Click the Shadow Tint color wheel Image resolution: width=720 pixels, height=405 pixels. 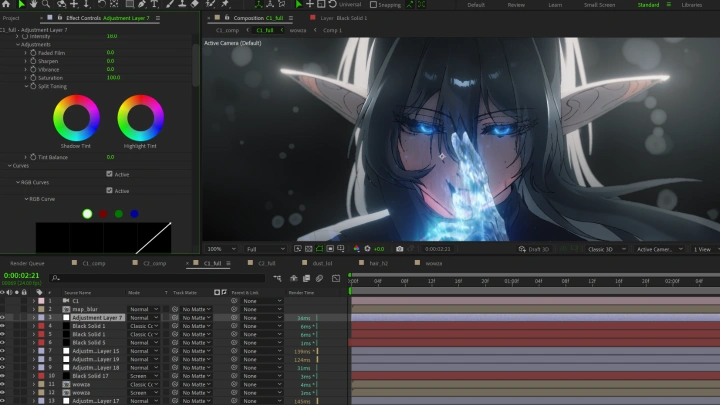click(x=76, y=118)
